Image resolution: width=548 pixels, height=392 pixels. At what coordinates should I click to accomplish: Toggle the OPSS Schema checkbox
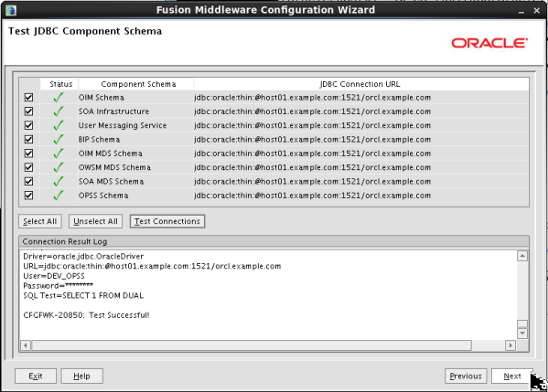pos(28,196)
